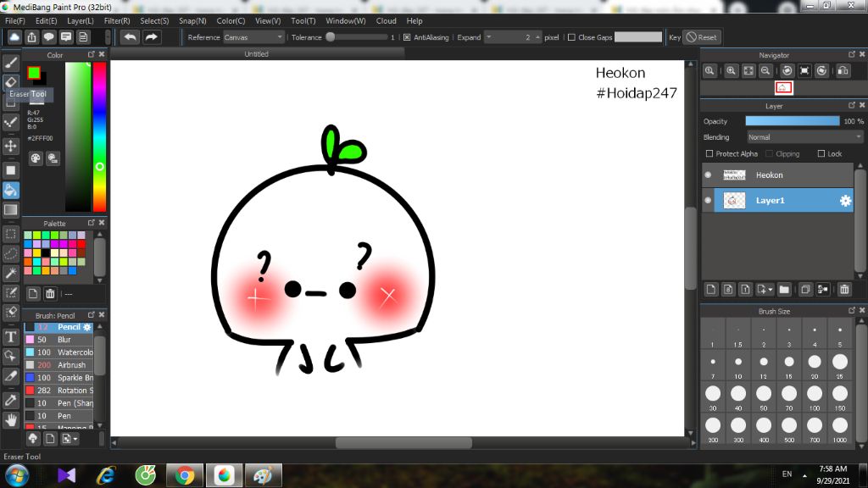Select the Gradient tool
The image size is (868, 488).
coord(10,210)
